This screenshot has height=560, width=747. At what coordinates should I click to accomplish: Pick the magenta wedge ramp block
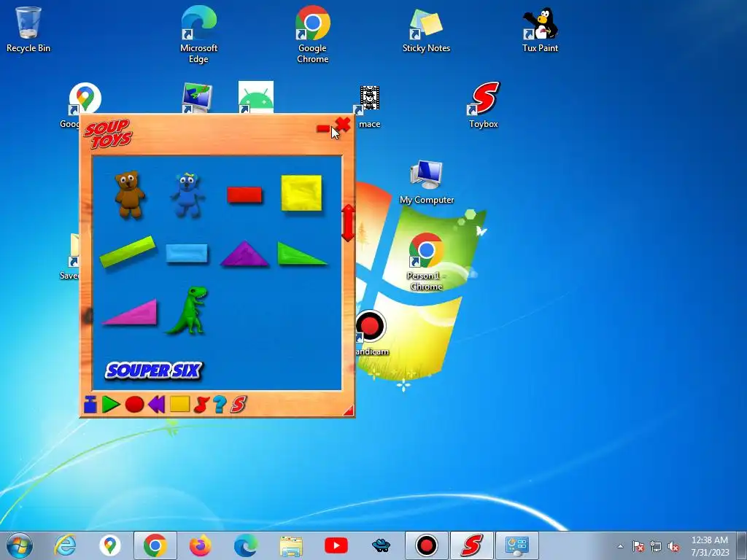click(130, 312)
